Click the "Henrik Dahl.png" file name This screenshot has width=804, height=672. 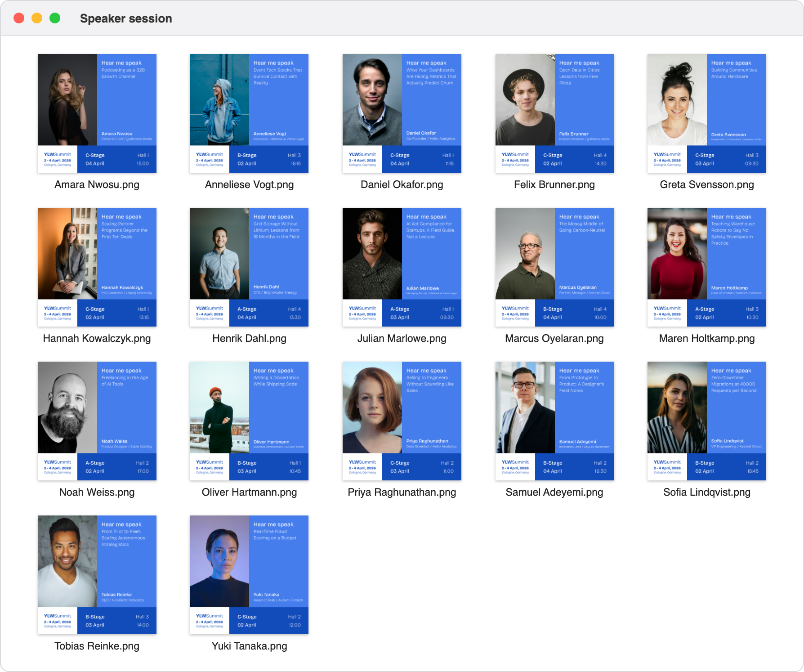pyautogui.click(x=249, y=338)
